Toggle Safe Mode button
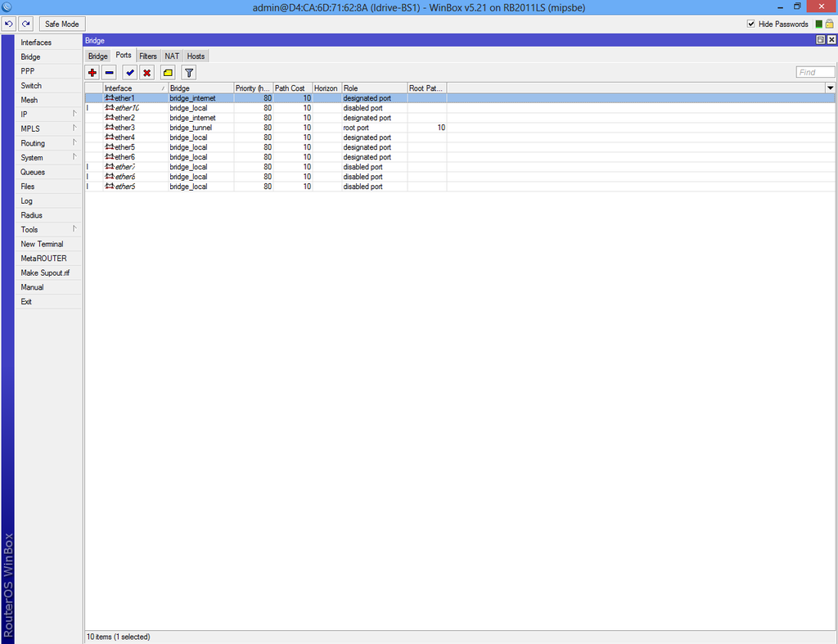 pos(62,24)
